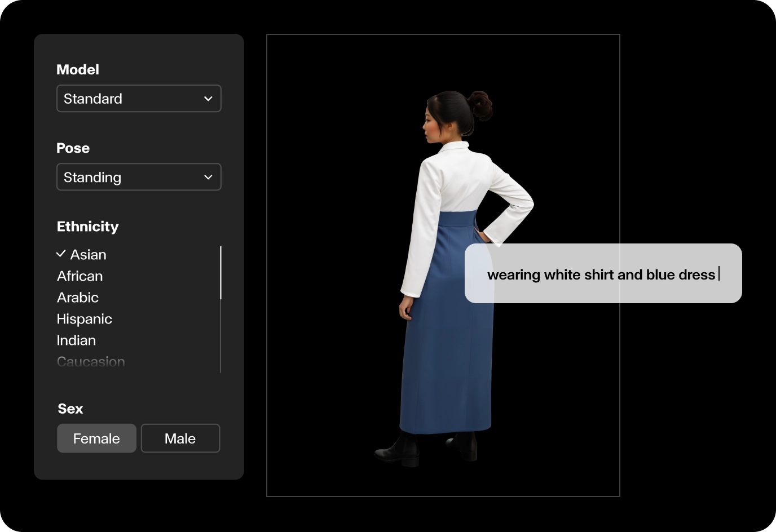
Task: Select the Arabic ethnicity option
Action: tap(77, 297)
